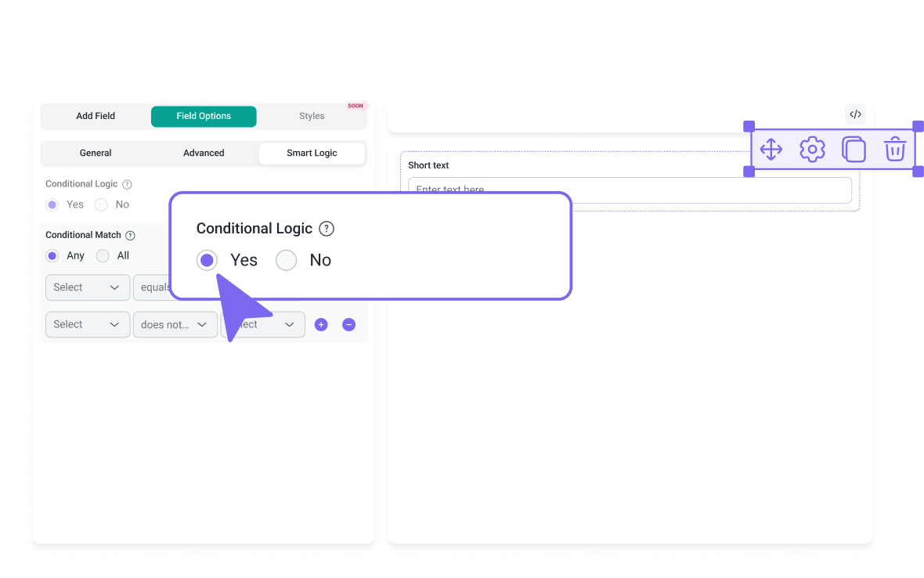
Task: Select Yes in the Conditional Logic popup
Action: 207,260
